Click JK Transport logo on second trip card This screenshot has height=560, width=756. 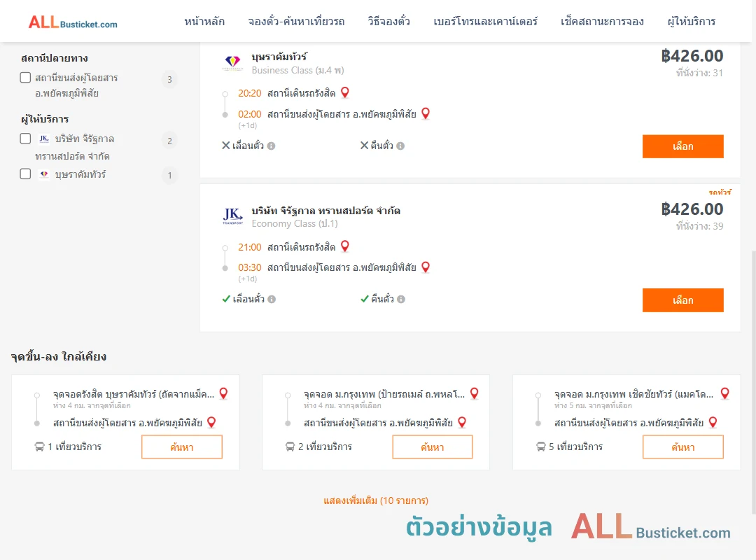click(x=232, y=216)
